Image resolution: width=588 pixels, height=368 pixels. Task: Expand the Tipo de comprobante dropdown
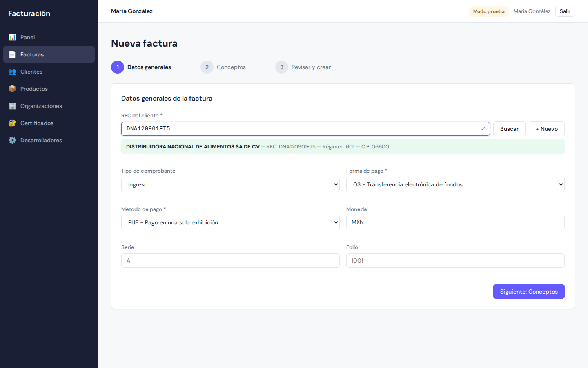click(x=230, y=184)
